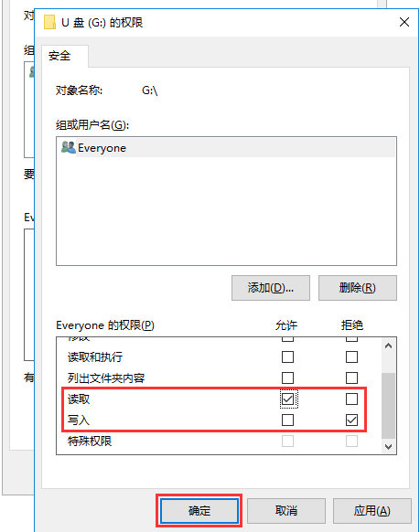Check Deny for 列出文件夹内容
The width and height of the screenshot is (420, 532).
351,378
